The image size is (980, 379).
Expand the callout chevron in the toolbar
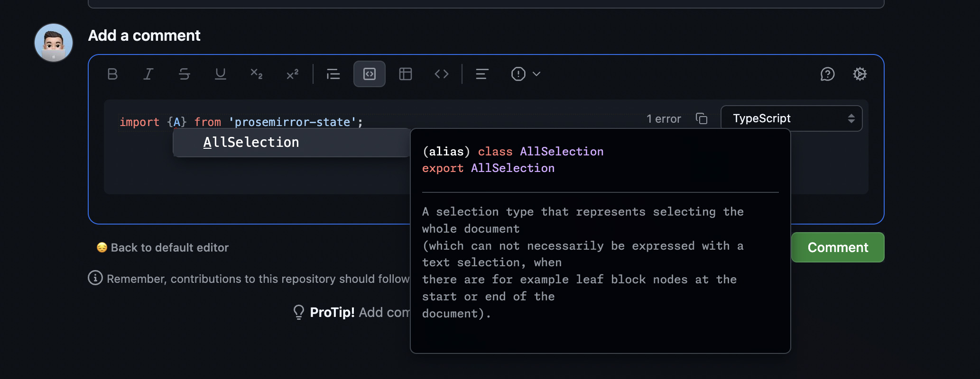coord(536,74)
